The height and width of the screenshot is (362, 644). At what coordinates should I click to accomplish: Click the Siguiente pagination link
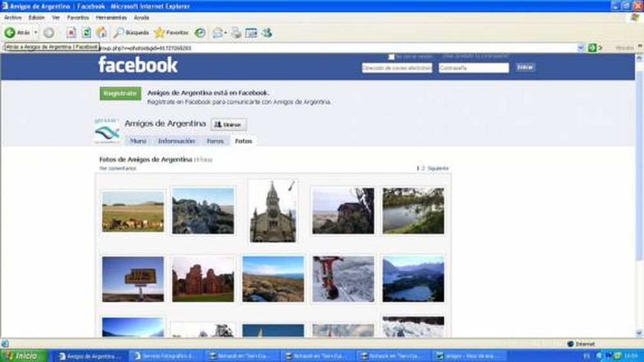coord(438,168)
